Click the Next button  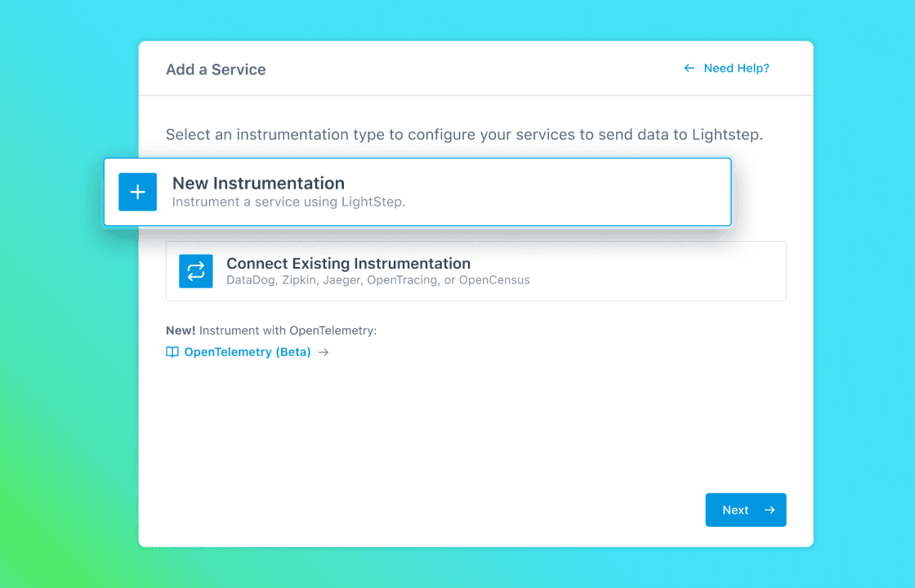click(746, 510)
